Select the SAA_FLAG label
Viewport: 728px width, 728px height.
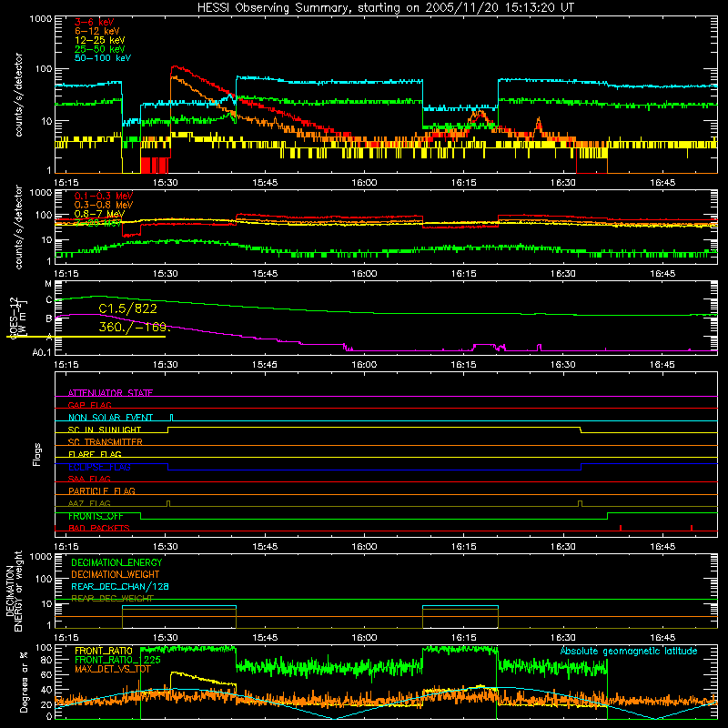(89, 479)
